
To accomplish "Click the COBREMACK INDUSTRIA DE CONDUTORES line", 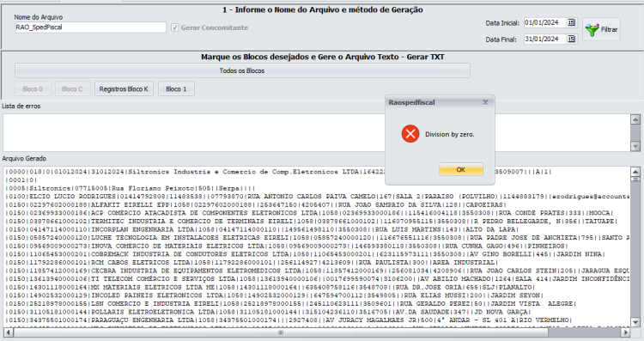I will tap(305, 254).
